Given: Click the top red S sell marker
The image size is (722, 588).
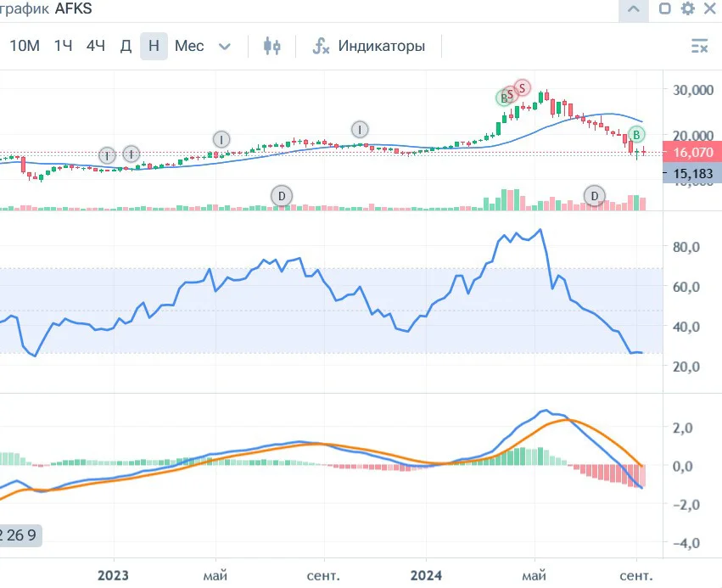Looking at the screenshot, I should [522, 87].
